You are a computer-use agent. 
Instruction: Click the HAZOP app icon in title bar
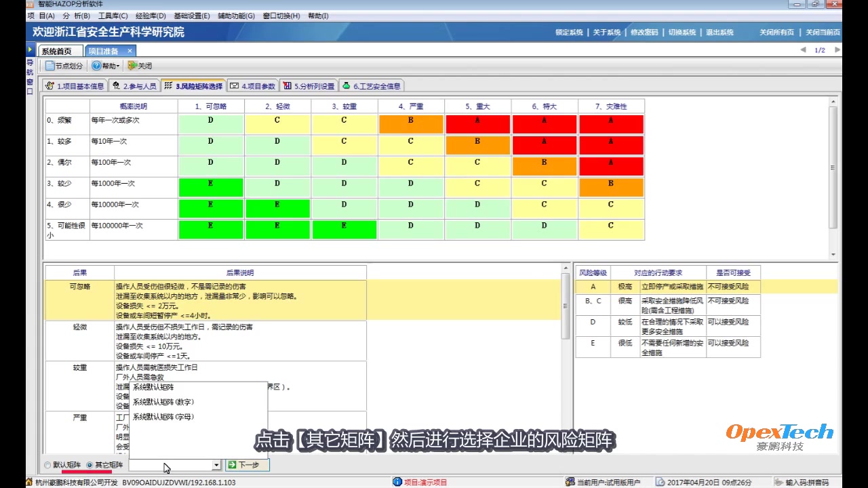(x=30, y=4)
